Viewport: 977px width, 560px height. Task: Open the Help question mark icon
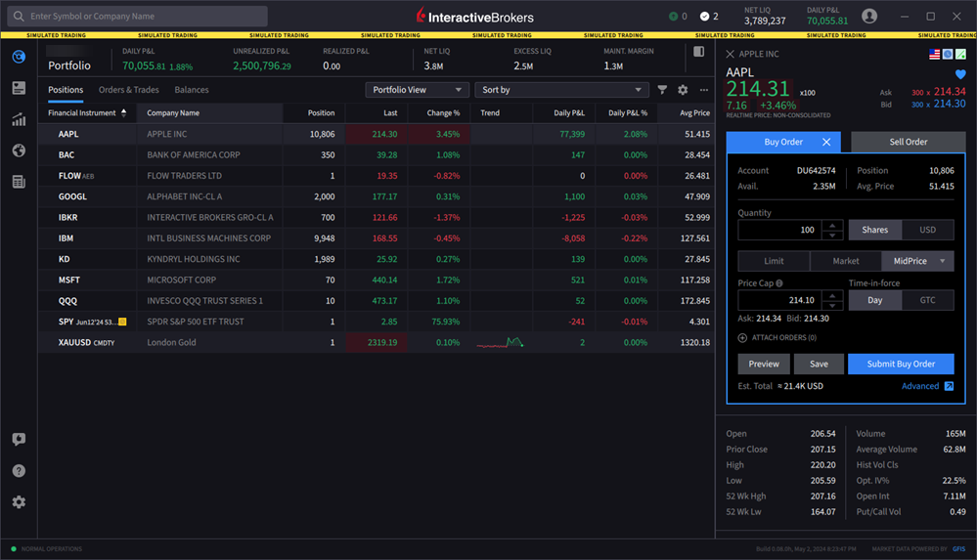(x=19, y=471)
